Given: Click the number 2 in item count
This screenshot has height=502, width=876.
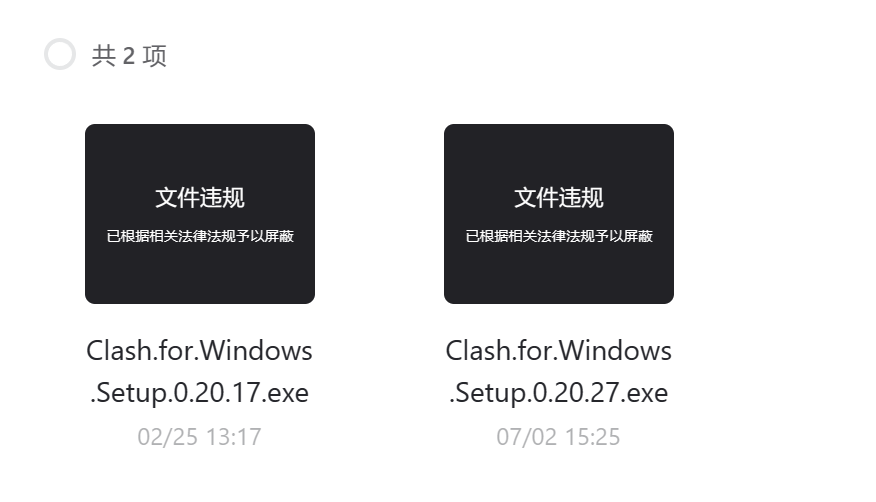Looking at the screenshot, I should pos(128,56).
